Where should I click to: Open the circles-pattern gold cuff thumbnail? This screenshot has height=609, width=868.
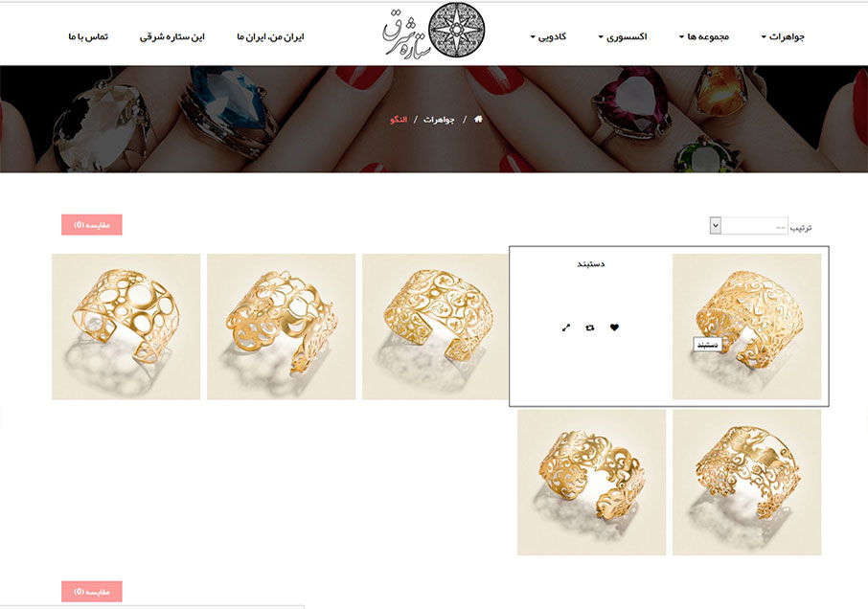[x=126, y=327]
